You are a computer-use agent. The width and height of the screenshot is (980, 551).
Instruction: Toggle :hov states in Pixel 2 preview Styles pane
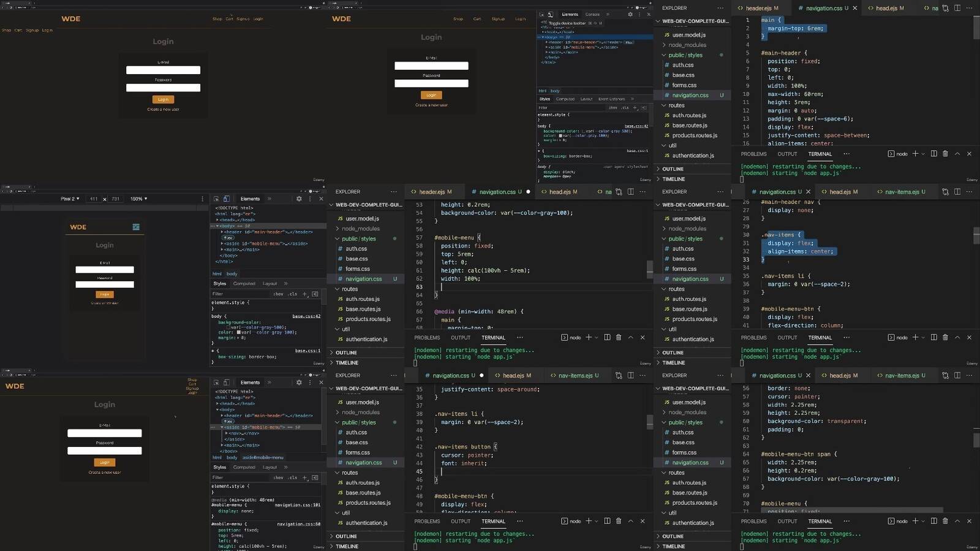279,294
